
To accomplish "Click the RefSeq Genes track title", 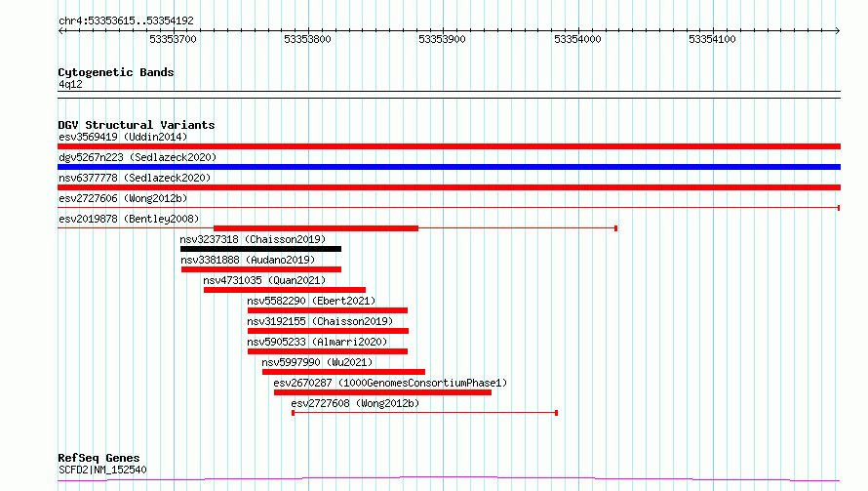I will (x=99, y=459).
